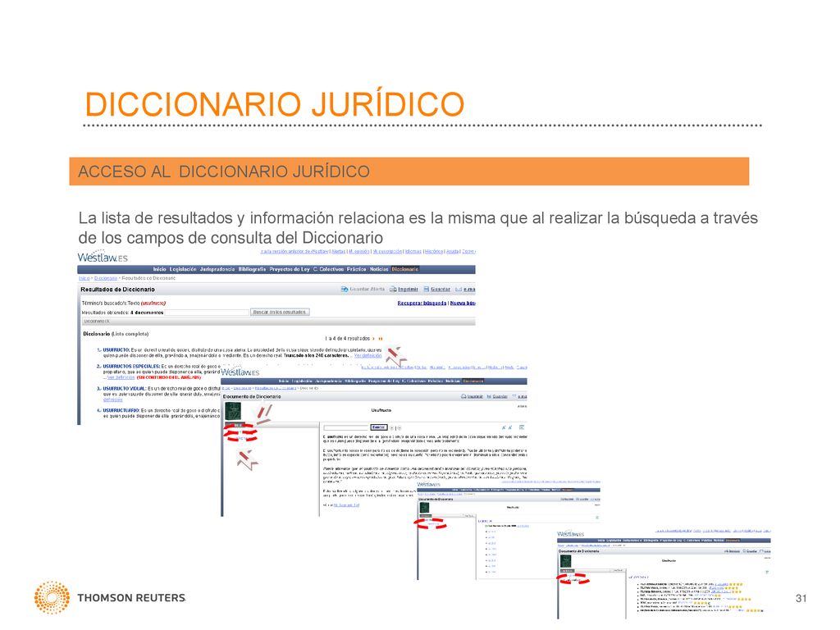Viewport: 840px width, 630px height.
Task: Click Buscar button in Usufructo document window
Action: [379, 427]
